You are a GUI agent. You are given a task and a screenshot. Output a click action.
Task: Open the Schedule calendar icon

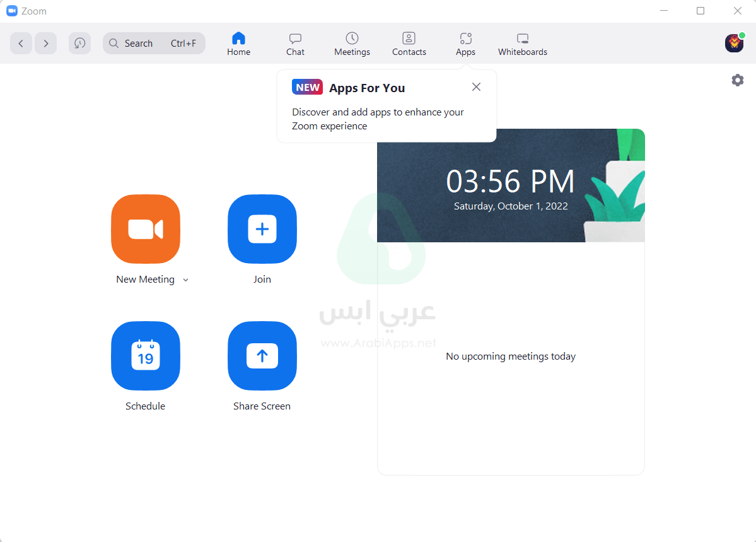[x=145, y=356]
